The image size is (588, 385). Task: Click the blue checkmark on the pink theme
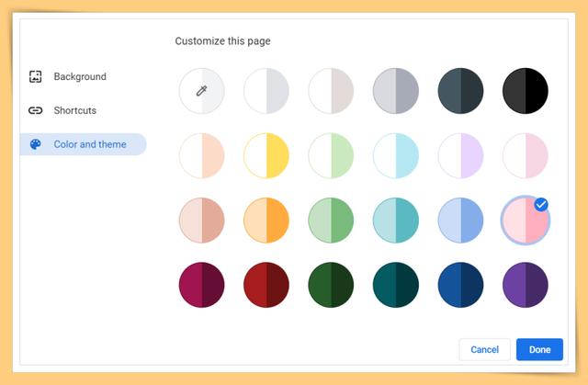pos(541,205)
